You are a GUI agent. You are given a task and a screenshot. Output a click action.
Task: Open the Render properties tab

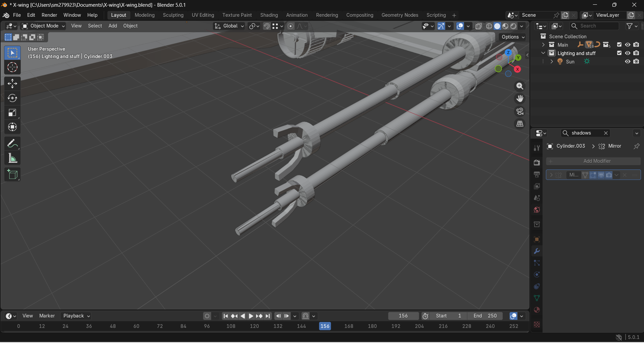[537, 162]
